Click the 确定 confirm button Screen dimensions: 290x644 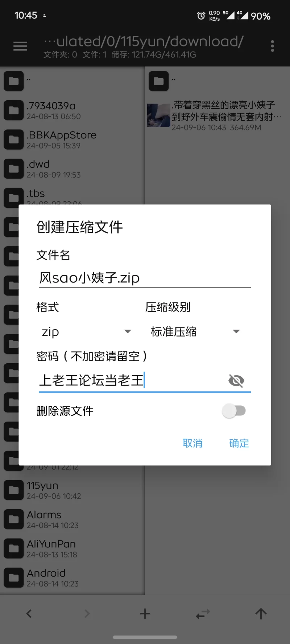click(239, 443)
